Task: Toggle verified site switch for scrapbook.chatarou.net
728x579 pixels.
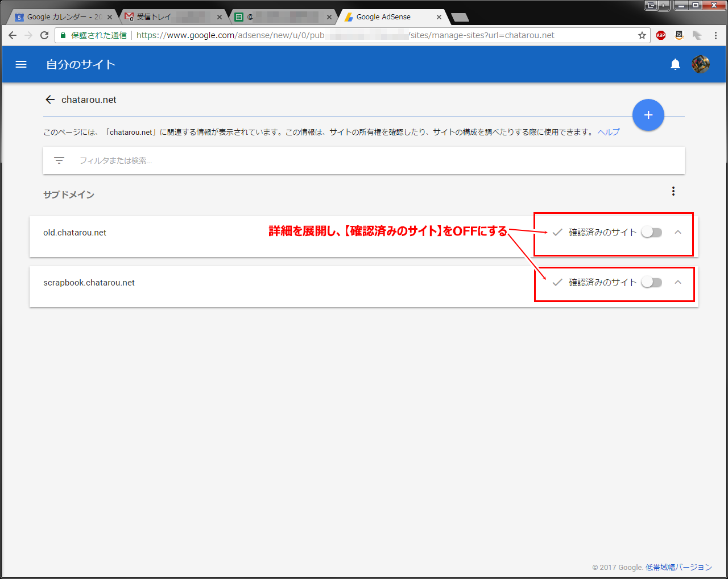Action: (652, 282)
